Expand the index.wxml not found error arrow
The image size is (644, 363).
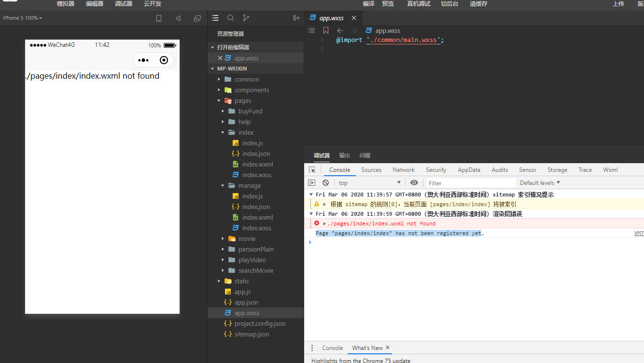click(324, 223)
